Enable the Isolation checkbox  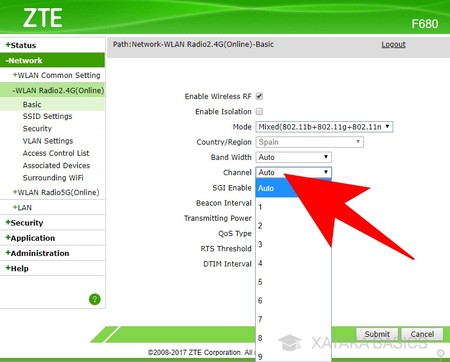[259, 111]
